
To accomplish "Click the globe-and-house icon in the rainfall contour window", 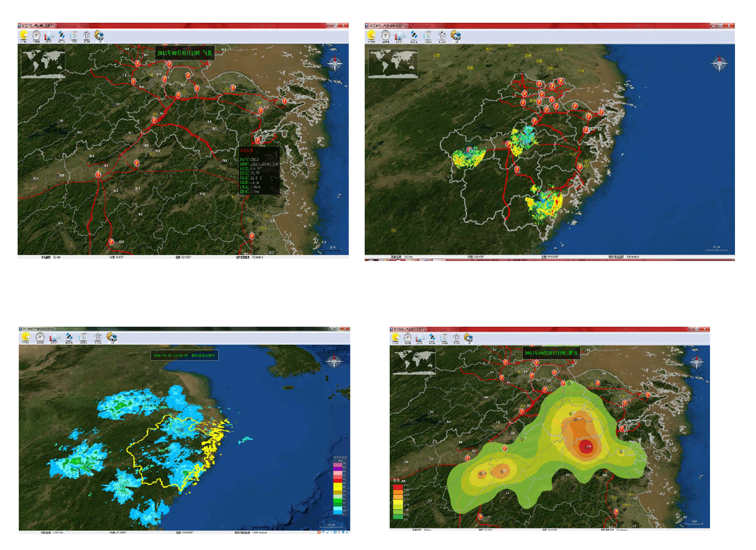I will [x=469, y=338].
